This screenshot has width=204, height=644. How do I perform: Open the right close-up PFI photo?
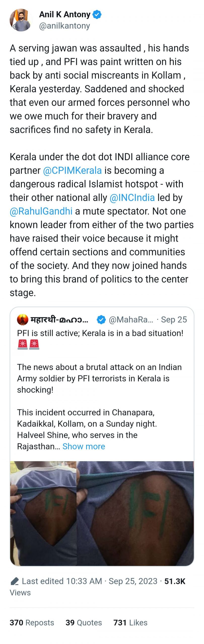coord(135,513)
